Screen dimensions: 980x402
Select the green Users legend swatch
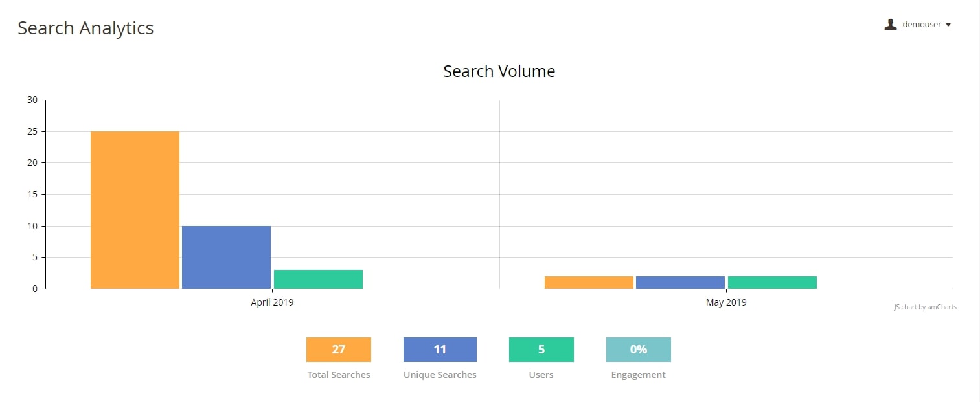click(x=541, y=349)
